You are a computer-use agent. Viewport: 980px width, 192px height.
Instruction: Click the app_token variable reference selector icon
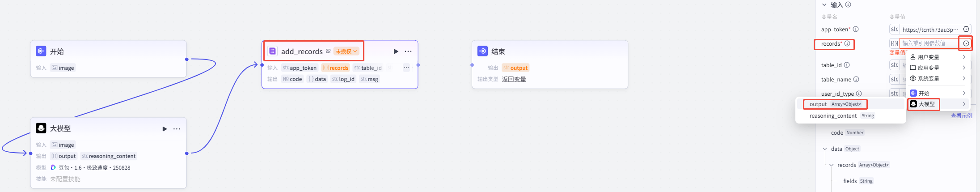point(966,29)
